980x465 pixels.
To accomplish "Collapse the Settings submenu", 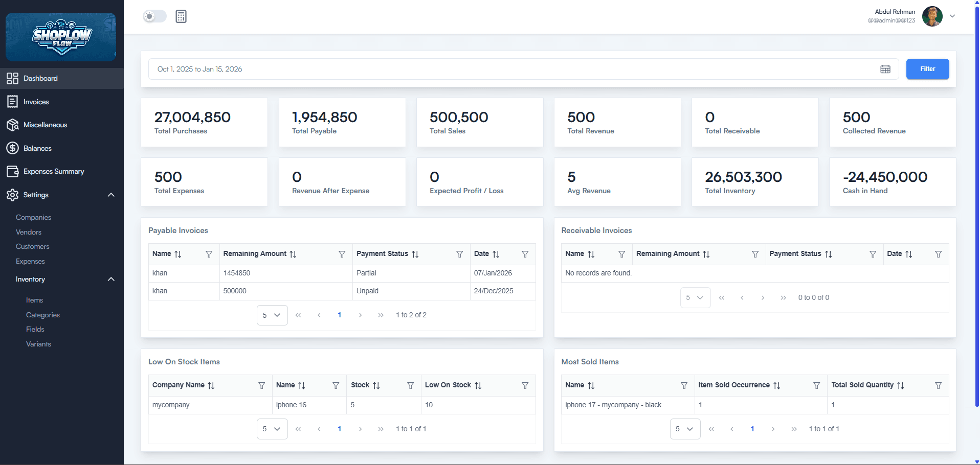I will tap(111, 195).
